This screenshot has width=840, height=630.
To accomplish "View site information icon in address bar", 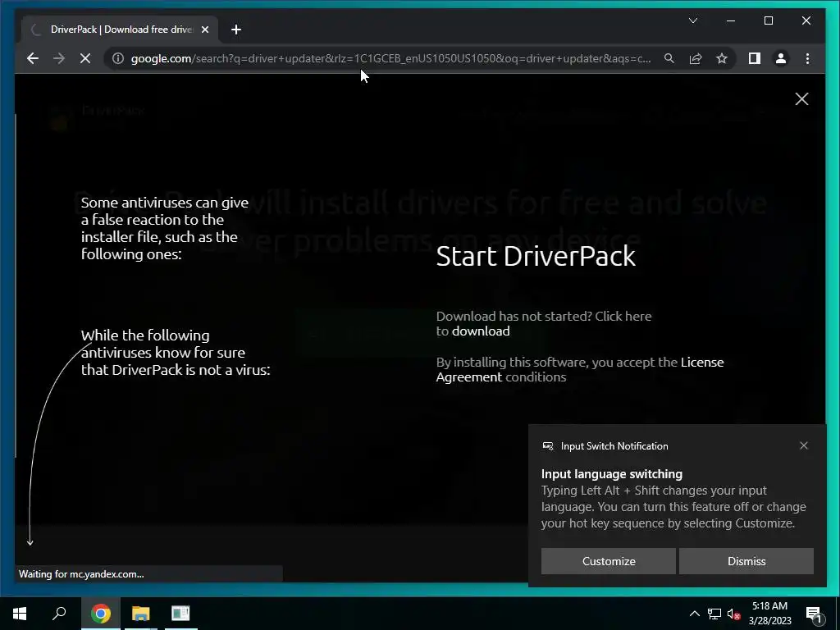I will tap(118, 58).
